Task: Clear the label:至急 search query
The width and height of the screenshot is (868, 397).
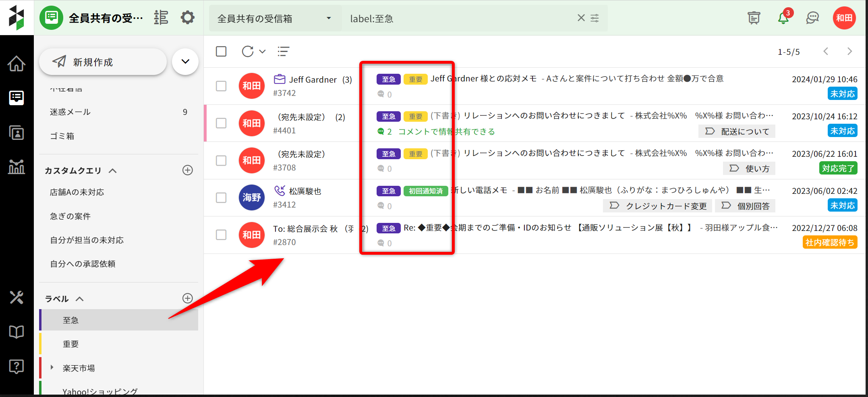Action: (x=581, y=18)
